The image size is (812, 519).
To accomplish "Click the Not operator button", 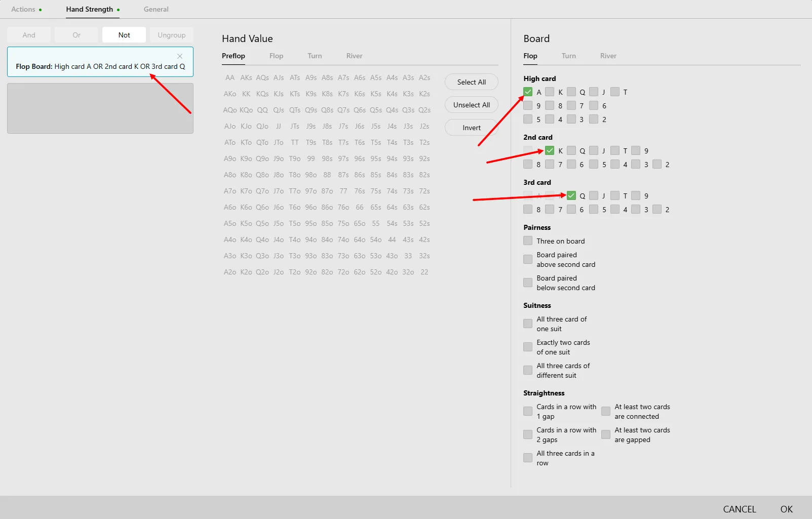I will tap(124, 35).
